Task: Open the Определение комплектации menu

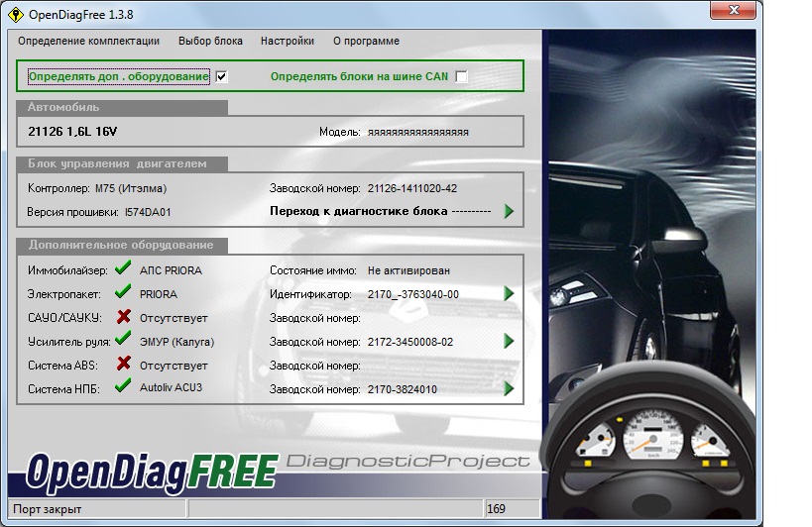Action: 88,41
